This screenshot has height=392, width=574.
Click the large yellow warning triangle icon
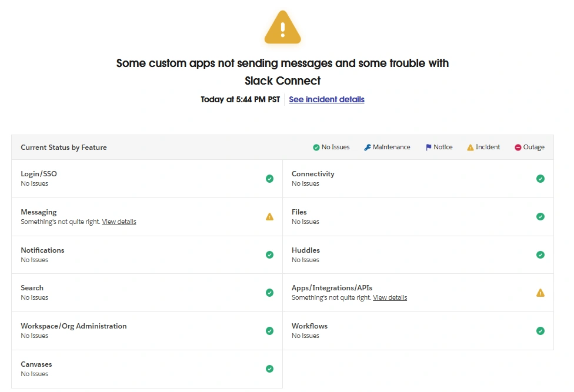pos(283,28)
